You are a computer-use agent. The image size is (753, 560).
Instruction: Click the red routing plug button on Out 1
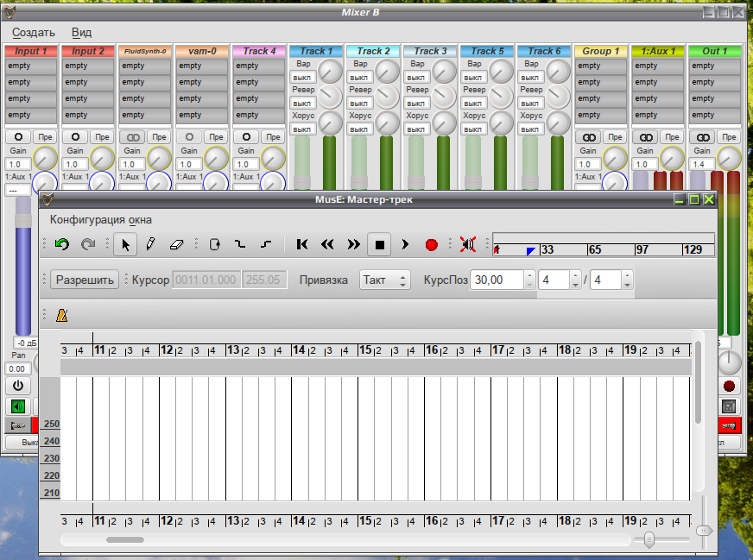[729, 425]
